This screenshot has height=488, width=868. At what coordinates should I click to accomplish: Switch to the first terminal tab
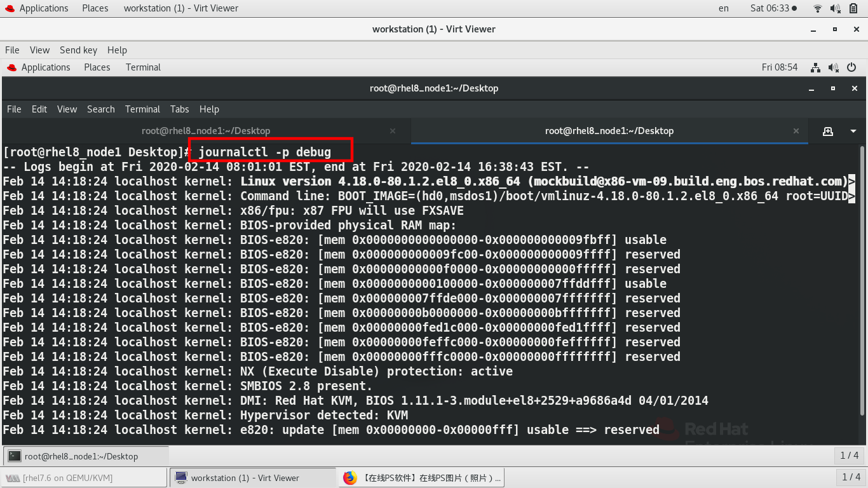coord(206,131)
